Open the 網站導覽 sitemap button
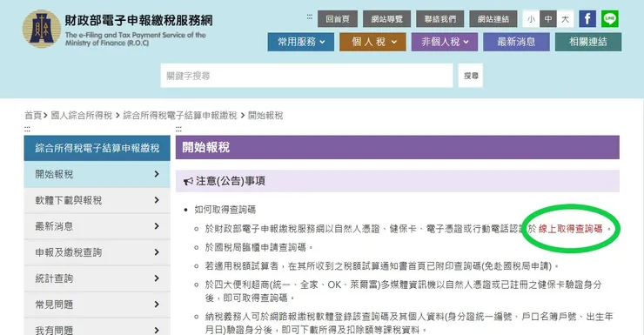 click(x=387, y=19)
